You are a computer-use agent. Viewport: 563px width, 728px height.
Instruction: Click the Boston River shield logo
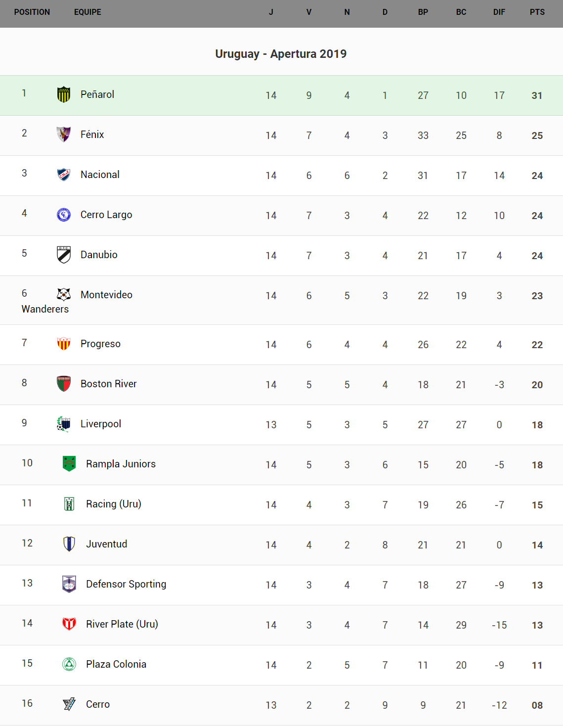[64, 384]
